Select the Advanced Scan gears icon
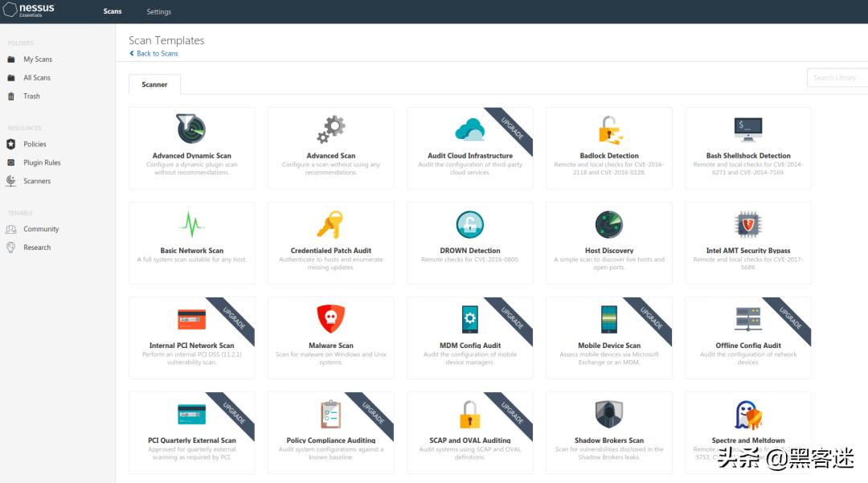This screenshot has height=483, width=868. 330,129
